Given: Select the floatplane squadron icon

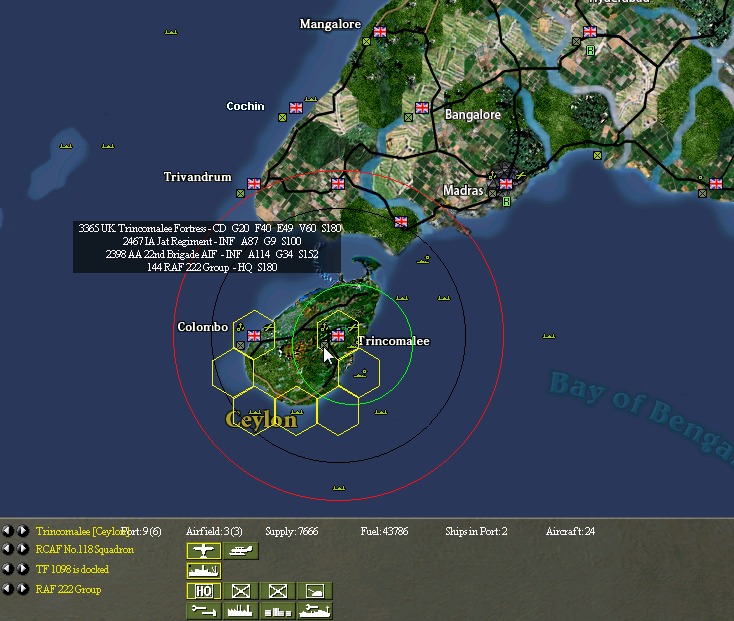Looking at the screenshot, I should pyautogui.click(x=241, y=550).
